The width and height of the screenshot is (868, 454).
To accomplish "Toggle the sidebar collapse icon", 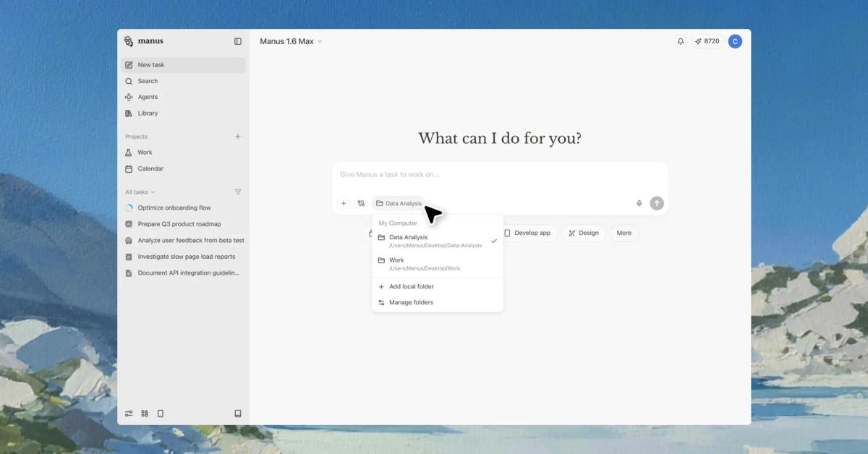I will [238, 41].
